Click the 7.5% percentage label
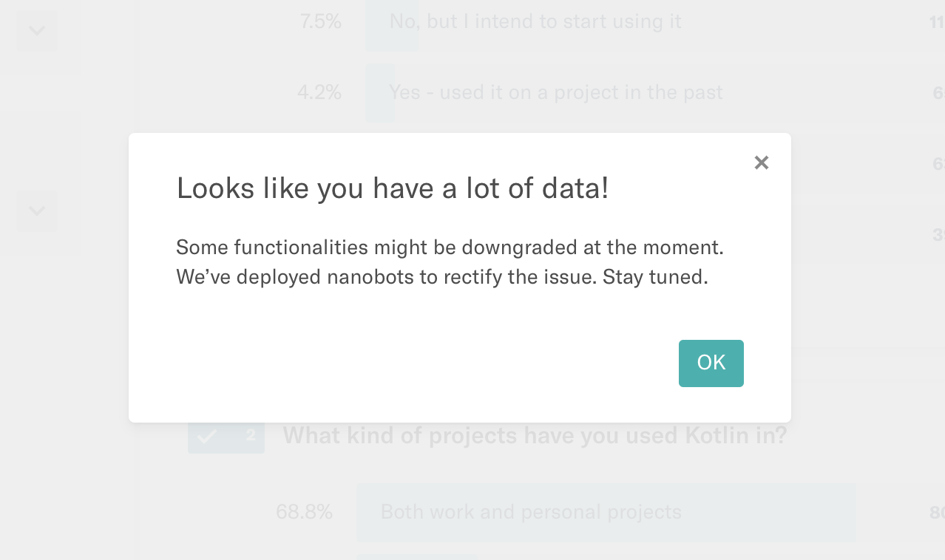The height and width of the screenshot is (560, 945). [x=320, y=22]
